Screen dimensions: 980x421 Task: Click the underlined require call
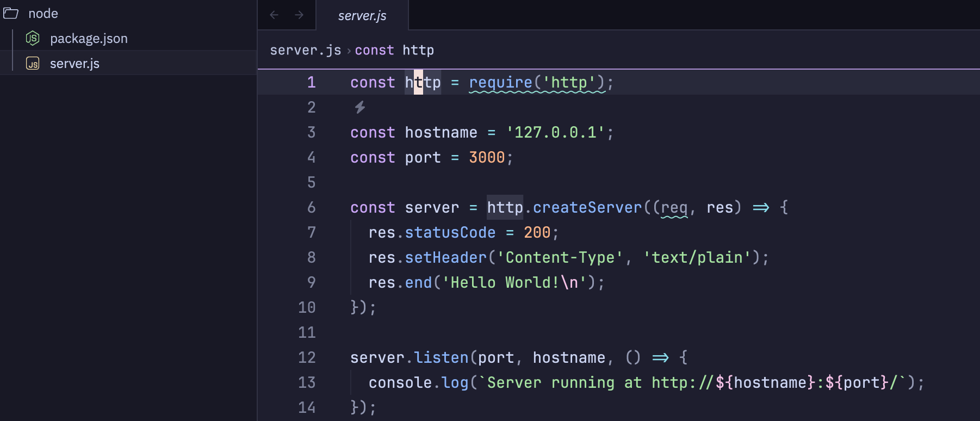coord(537,83)
